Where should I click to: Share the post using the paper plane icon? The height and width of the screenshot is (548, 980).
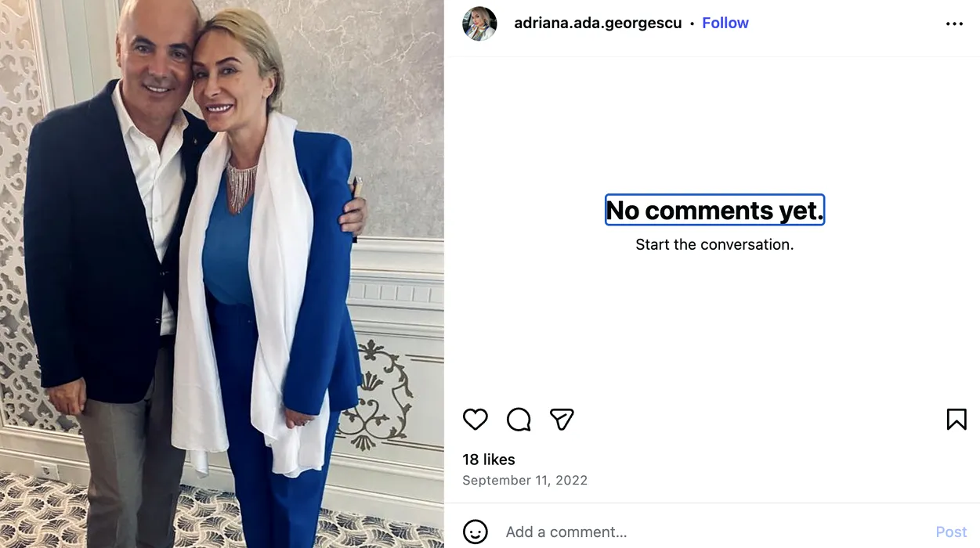pos(562,420)
